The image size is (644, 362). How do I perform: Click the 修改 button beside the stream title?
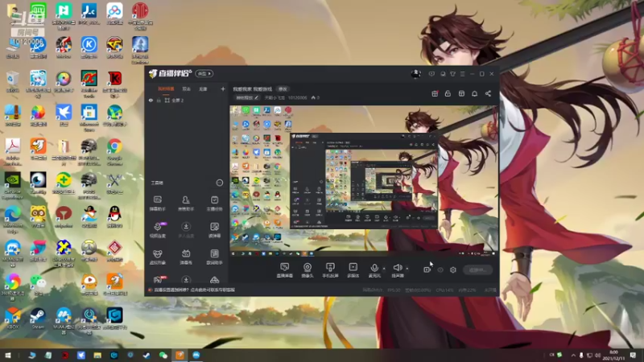283,88
